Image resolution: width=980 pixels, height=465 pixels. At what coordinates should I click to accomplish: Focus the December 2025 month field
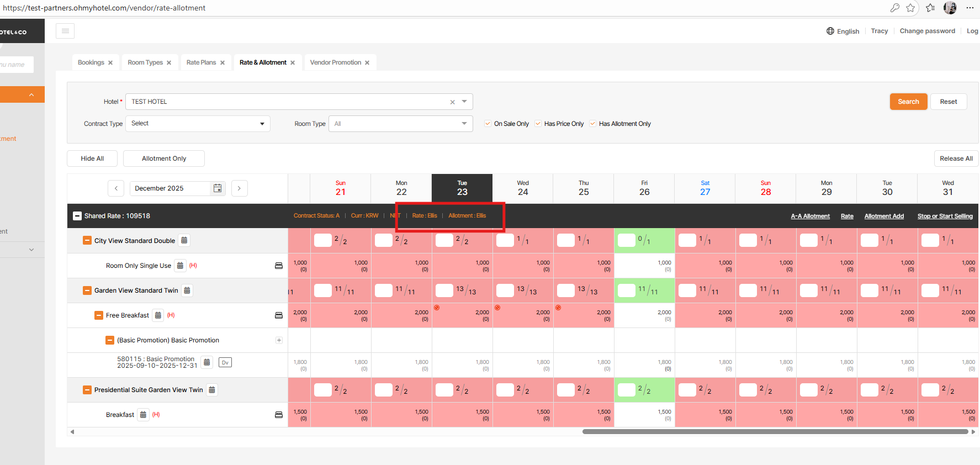(x=170, y=188)
